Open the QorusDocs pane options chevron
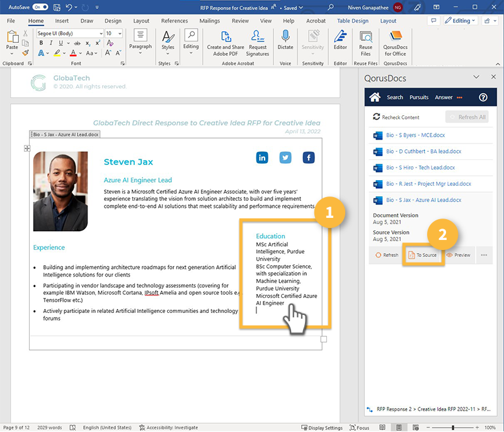Viewport: 504px width, 432px height. 476,77
